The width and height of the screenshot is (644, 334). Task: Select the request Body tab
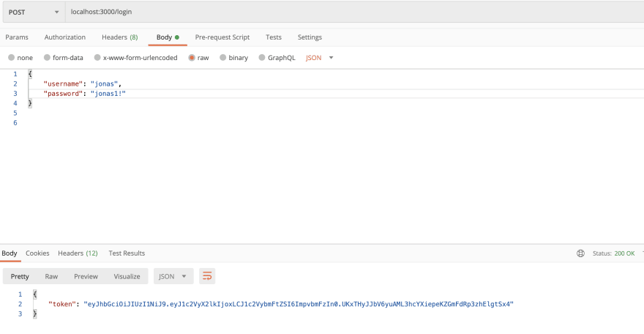(168, 37)
